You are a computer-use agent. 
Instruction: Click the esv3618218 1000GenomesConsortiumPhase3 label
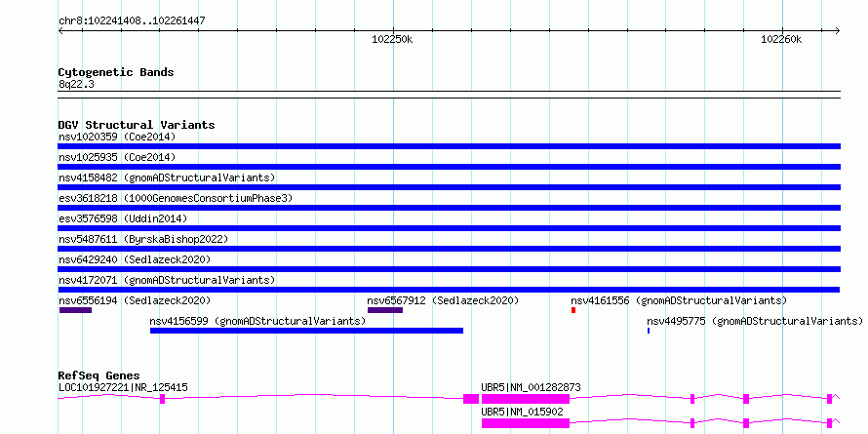pyautogui.click(x=176, y=198)
